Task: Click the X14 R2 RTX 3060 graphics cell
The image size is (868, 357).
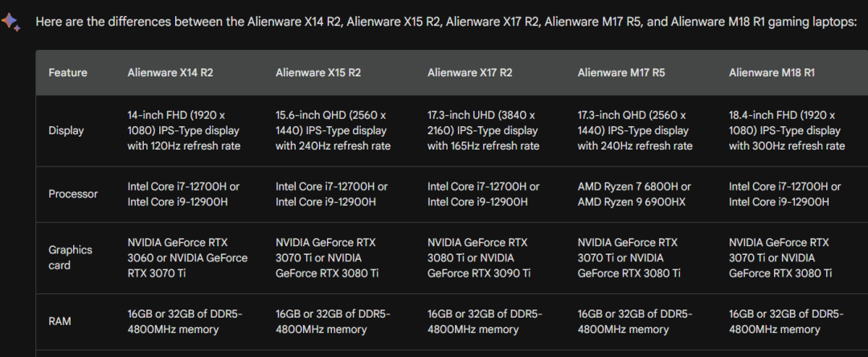Action: (187, 257)
